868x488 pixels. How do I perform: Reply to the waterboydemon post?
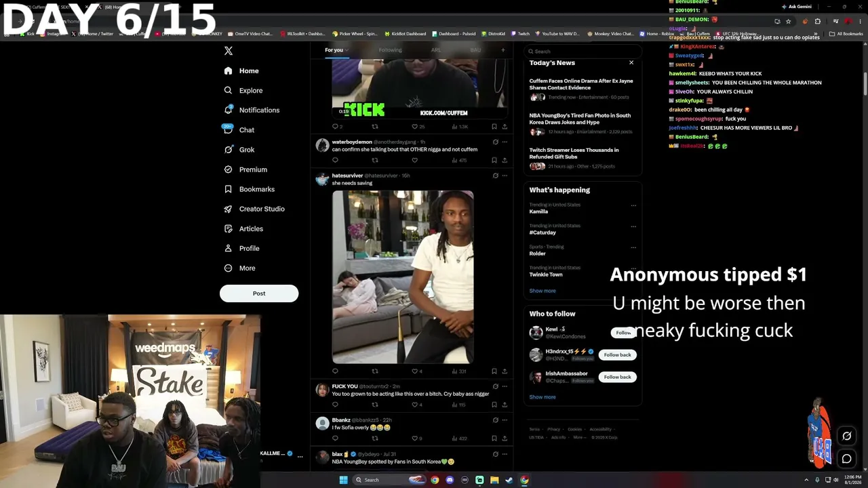335,161
